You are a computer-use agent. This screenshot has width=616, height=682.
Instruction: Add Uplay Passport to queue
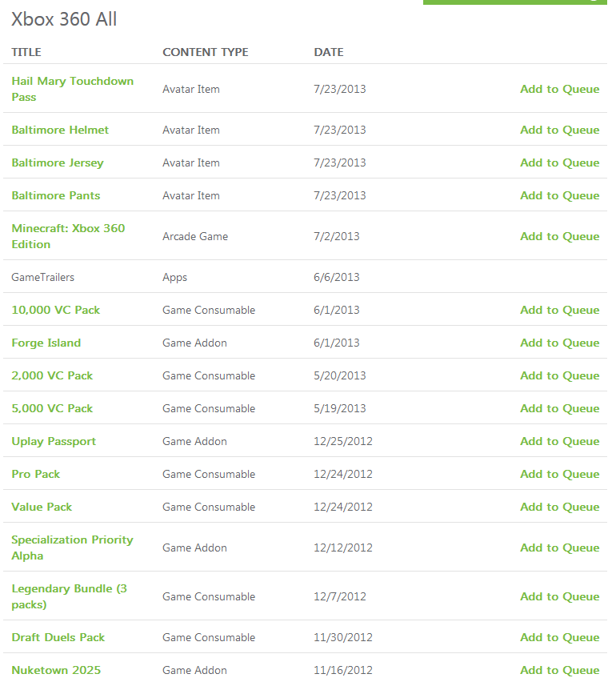(559, 442)
